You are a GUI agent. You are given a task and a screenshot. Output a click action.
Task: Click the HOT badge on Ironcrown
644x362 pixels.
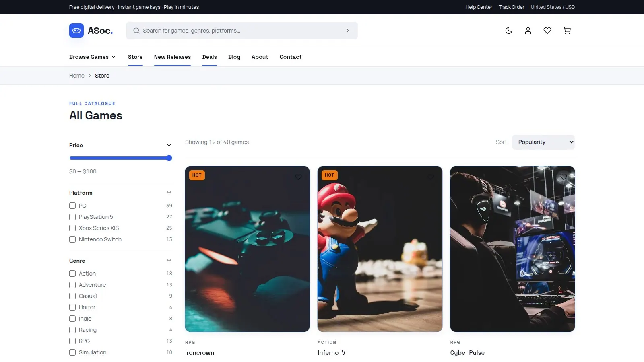pyautogui.click(x=197, y=175)
